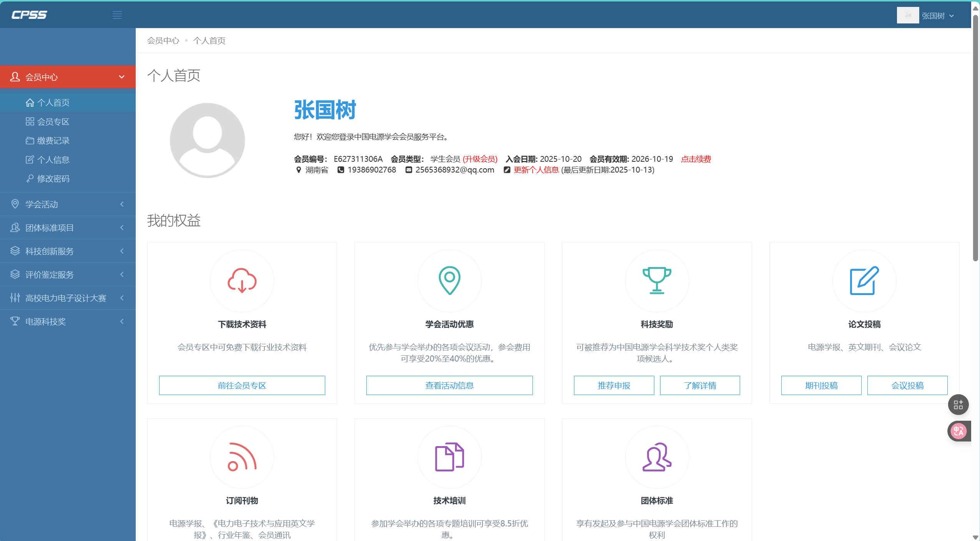Click the 推荐申报 button
980x541 pixels.
pos(614,385)
